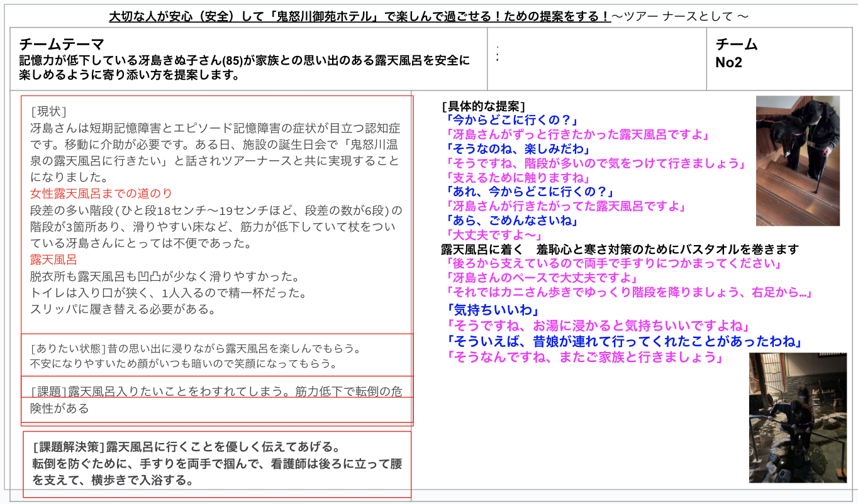
Task: Click red heading 女性露天風呂までの道のり
Action: [101, 193]
